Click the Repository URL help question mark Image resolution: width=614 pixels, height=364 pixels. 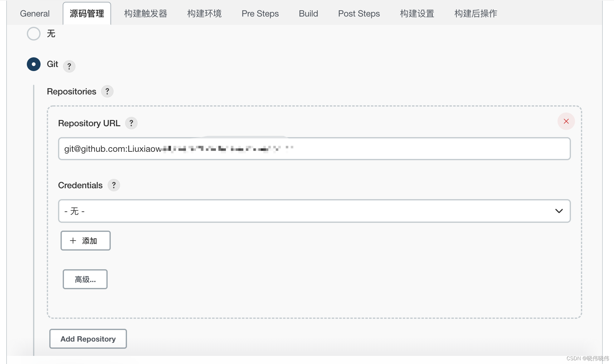click(x=131, y=123)
